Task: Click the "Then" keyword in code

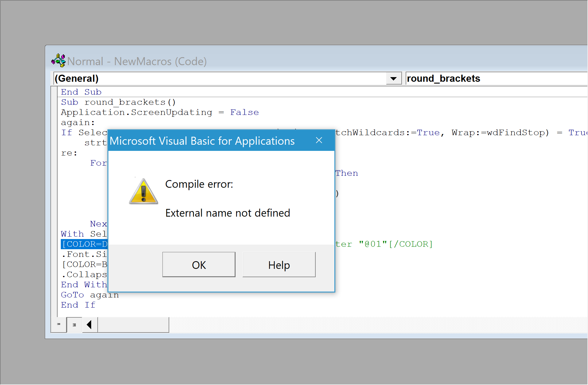Action: click(347, 173)
